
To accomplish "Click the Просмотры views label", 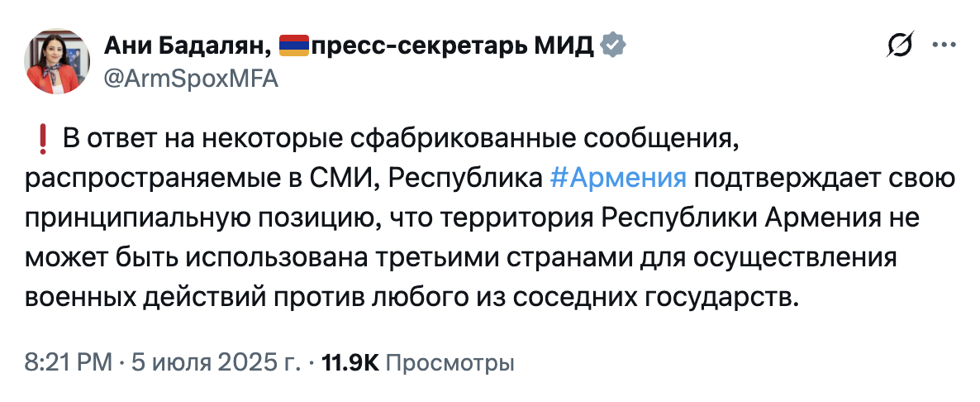I will [450, 362].
